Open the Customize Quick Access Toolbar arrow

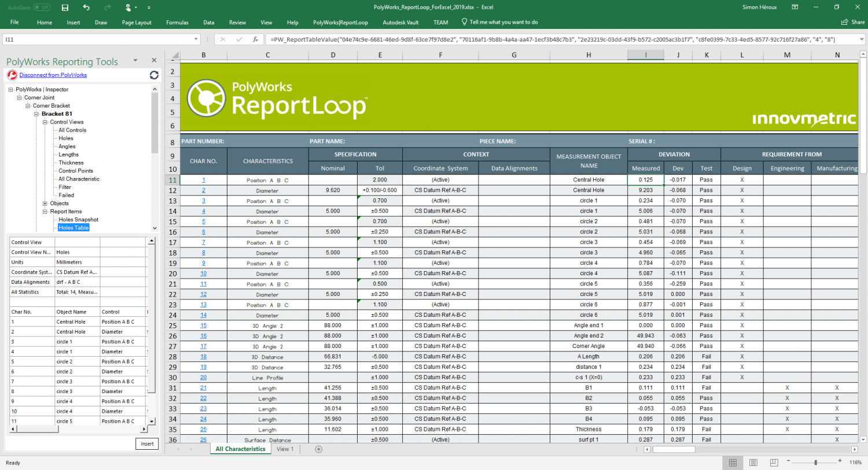[149, 8]
